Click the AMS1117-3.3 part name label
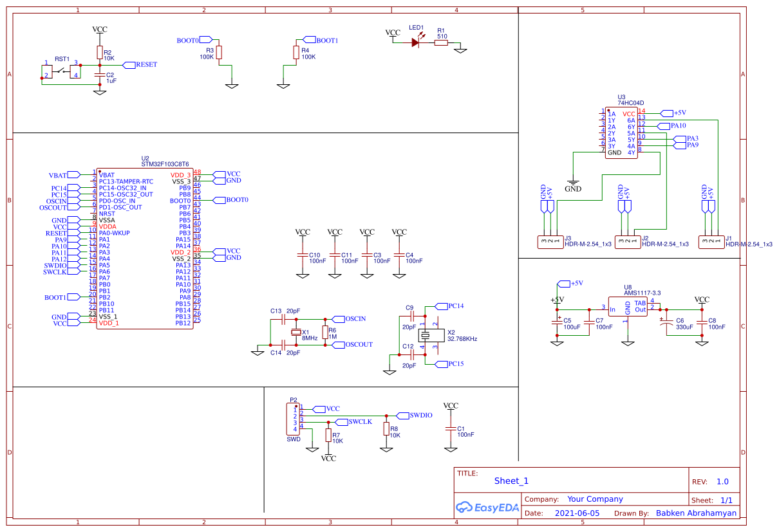The height and width of the screenshot is (532, 779). [643, 293]
